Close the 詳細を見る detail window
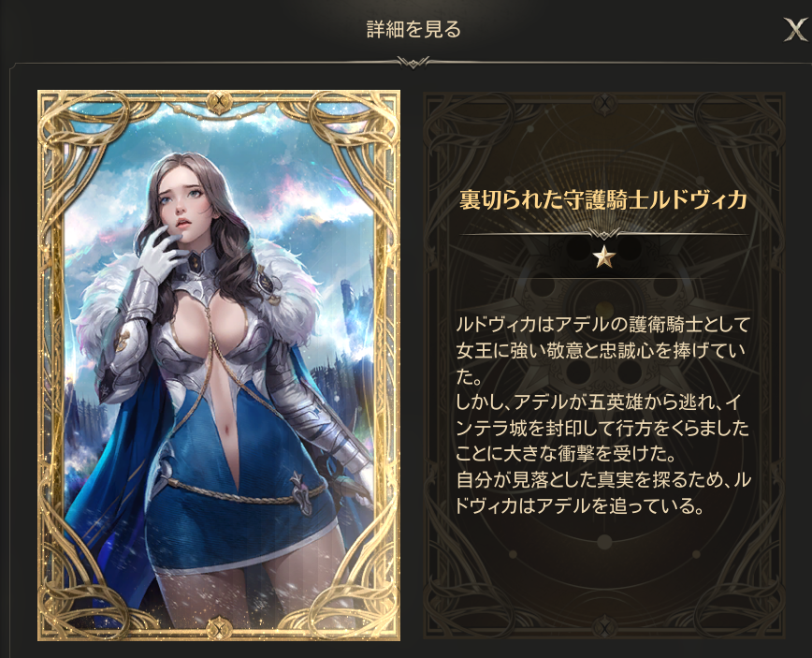This screenshot has height=658, width=812. (x=795, y=29)
